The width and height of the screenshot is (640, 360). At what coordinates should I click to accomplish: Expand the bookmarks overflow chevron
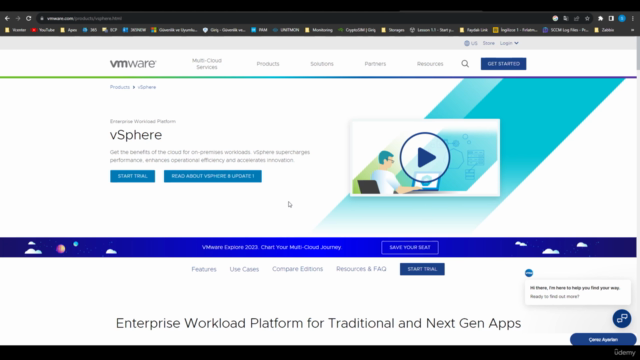[632, 30]
